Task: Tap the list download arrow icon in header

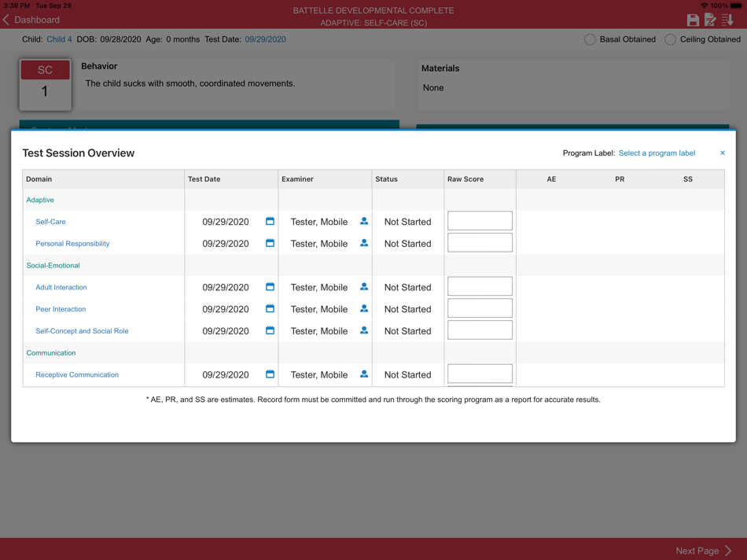Action: click(727, 20)
